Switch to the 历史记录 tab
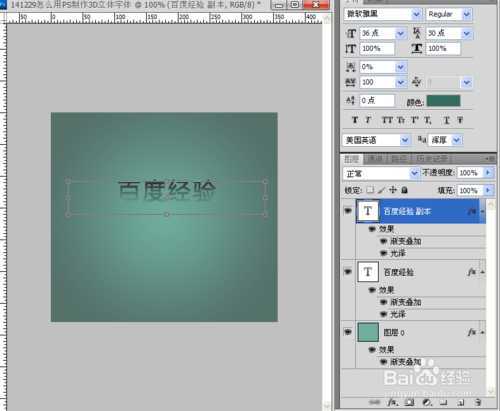The image size is (500, 411). pos(432,159)
